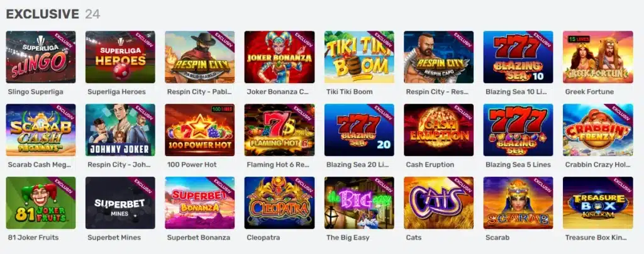Open Scarab Cash Megaways thumbnail

(x=41, y=130)
